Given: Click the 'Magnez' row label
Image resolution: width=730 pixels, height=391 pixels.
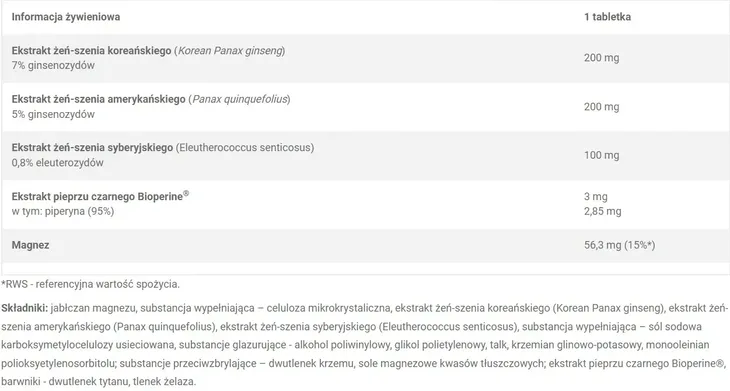Looking at the screenshot, I should pos(30,245).
